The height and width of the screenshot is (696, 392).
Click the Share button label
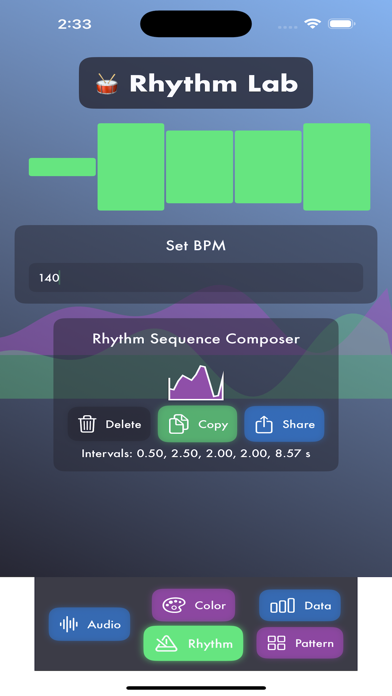tap(298, 424)
